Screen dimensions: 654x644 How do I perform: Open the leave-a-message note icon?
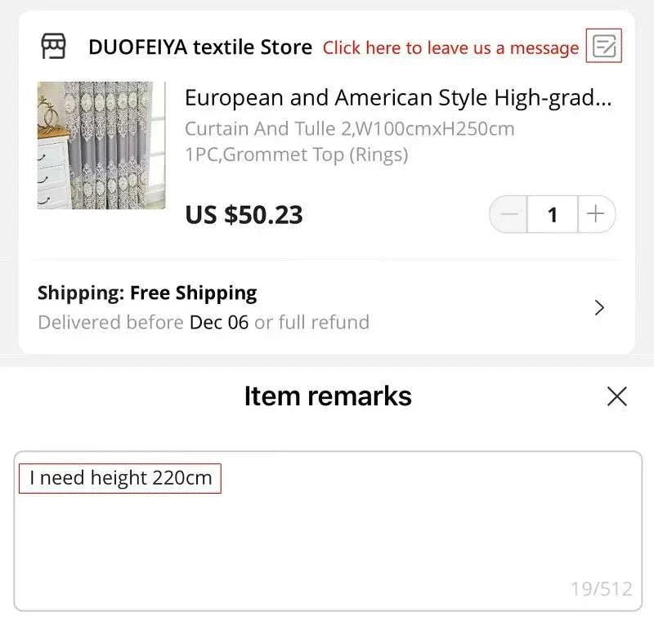[x=604, y=47]
